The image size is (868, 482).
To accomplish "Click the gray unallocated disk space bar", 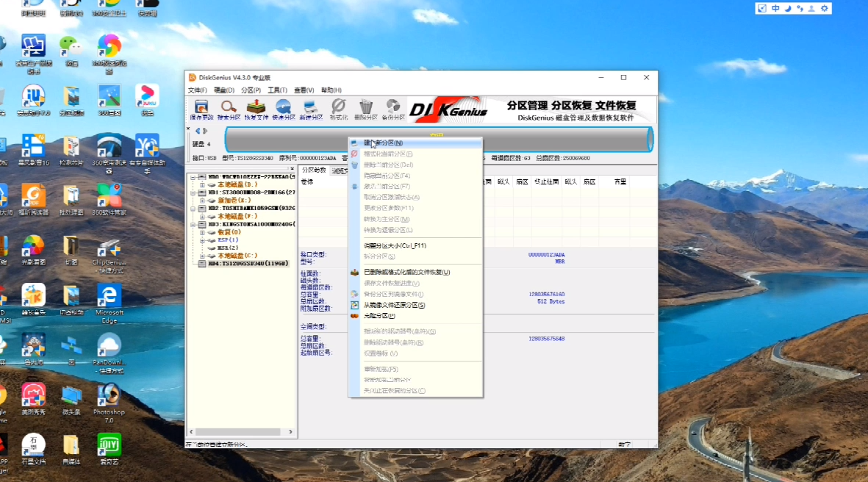I will [x=439, y=140].
